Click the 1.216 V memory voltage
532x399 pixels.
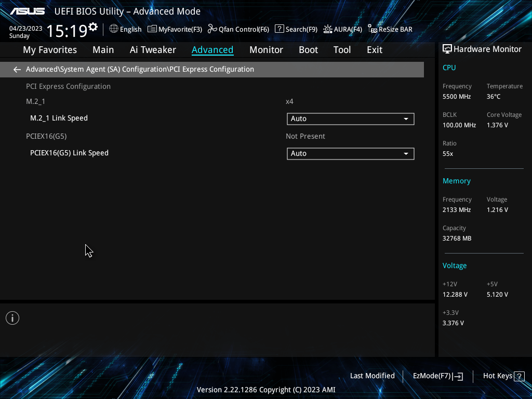[x=497, y=210]
